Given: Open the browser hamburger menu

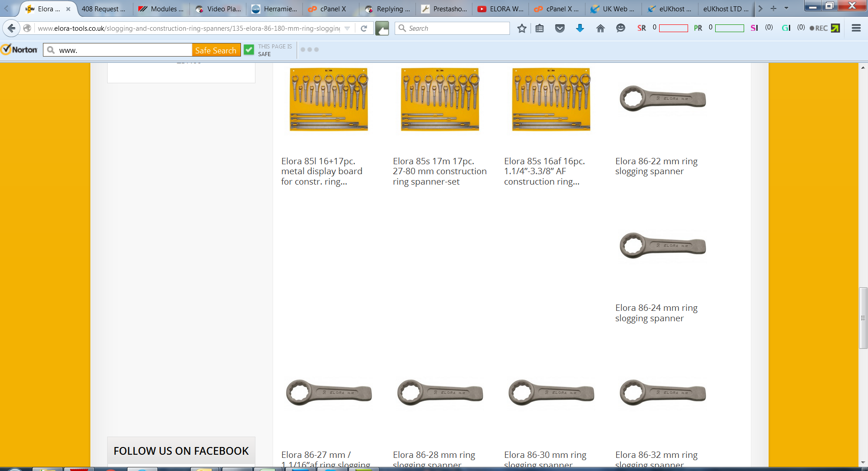Looking at the screenshot, I should [856, 28].
